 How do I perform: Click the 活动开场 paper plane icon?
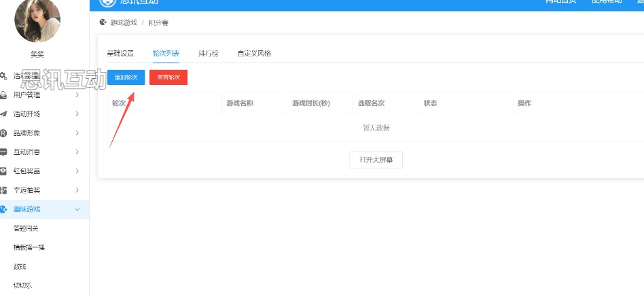[3, 113]
